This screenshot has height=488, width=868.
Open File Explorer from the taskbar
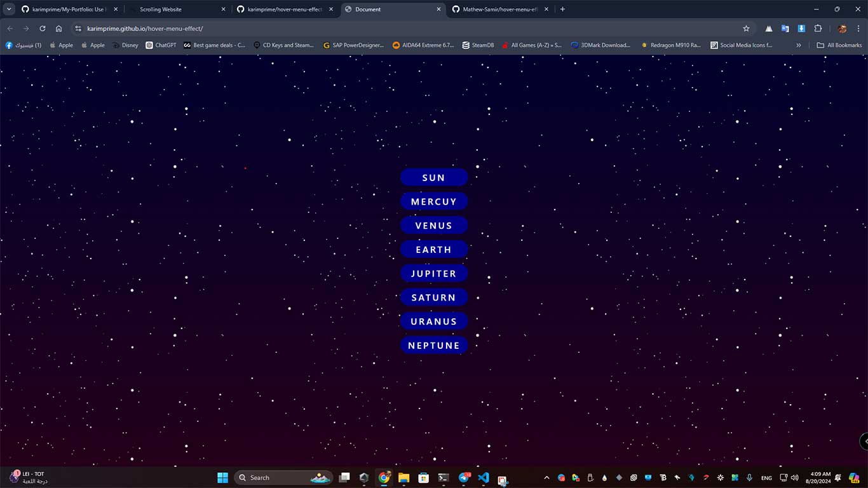click(403, 478)
